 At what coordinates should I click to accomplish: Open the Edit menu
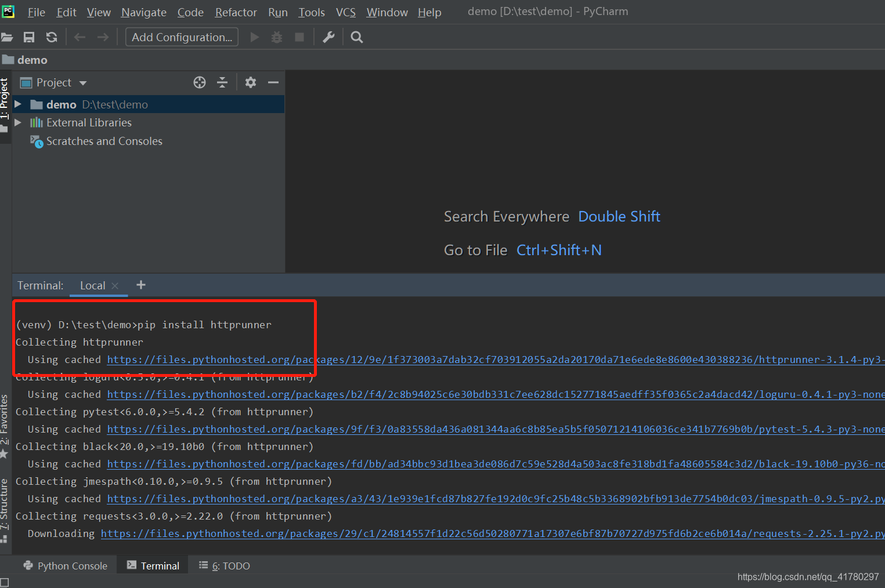point(66,12)
